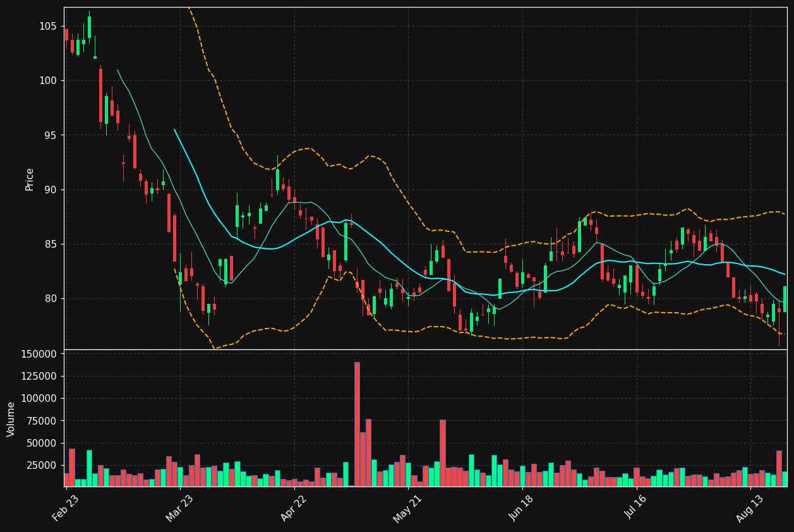Click the Volume axis title
The width and height of the screenshot is (794, 532).
pos(11,419)
